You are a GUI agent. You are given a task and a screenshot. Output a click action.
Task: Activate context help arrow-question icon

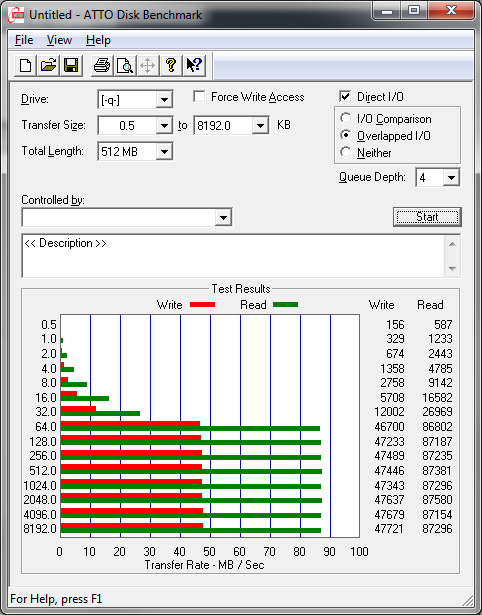click(194, 65)
